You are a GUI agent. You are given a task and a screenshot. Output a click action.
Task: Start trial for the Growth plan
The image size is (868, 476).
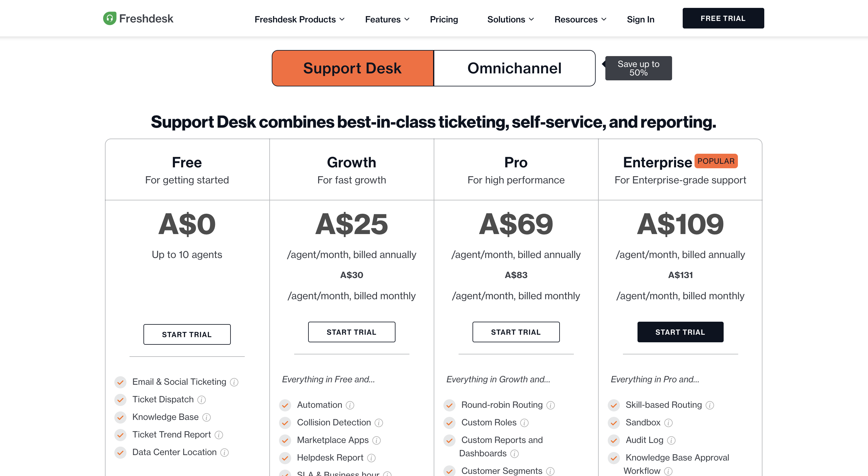[352, 332]
